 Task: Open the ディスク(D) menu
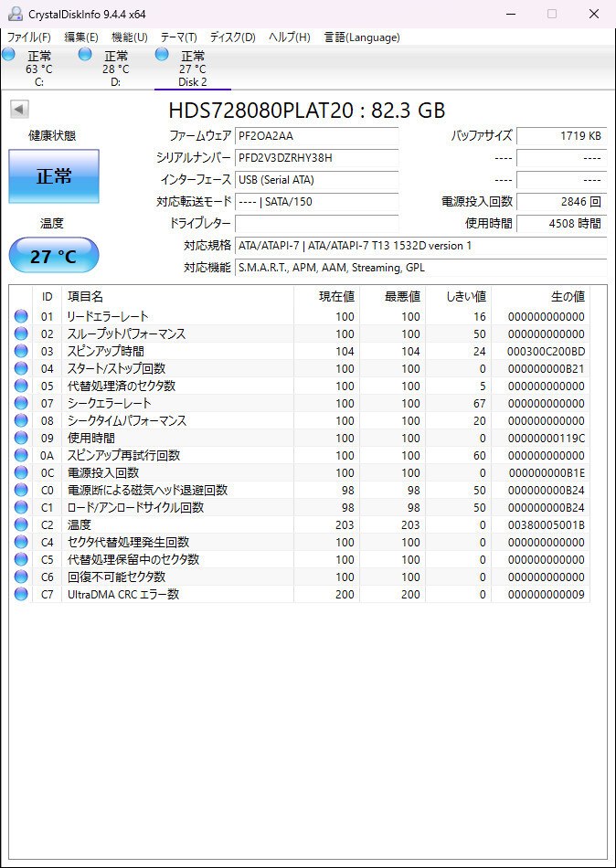pos(233,37)
